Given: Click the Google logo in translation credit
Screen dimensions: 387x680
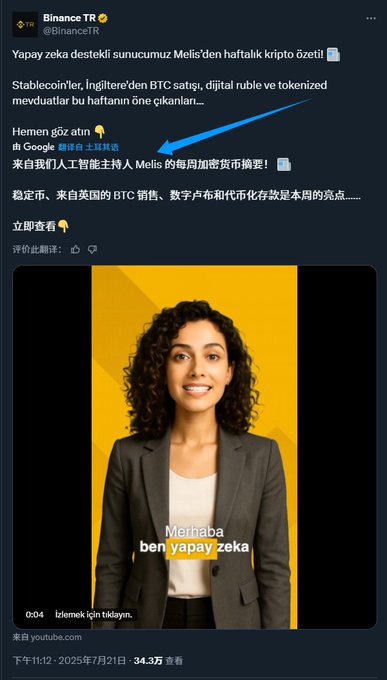Looking at the screenshot, I should click(x=39, y=147).
